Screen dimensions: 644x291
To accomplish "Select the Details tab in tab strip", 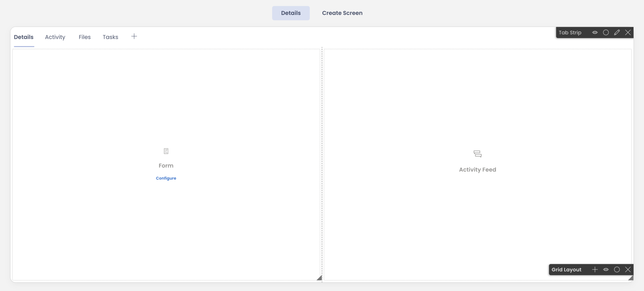I will [x=24, y=37].
